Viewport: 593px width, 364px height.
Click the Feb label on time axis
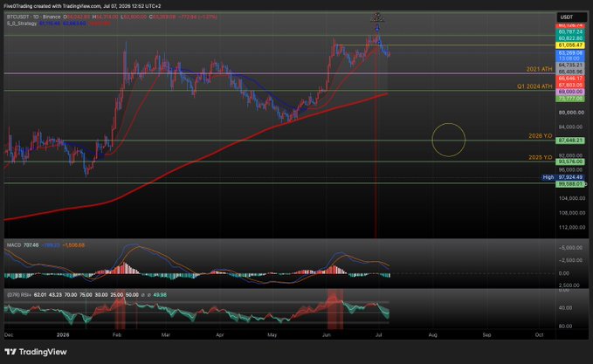pyautogui.click(x=117, y=335)
